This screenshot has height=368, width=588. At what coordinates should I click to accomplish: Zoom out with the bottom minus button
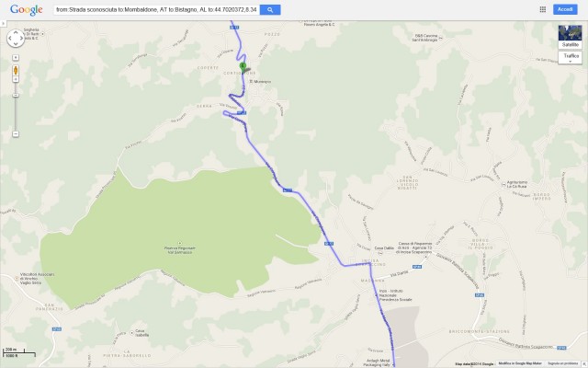coord(16,134)
